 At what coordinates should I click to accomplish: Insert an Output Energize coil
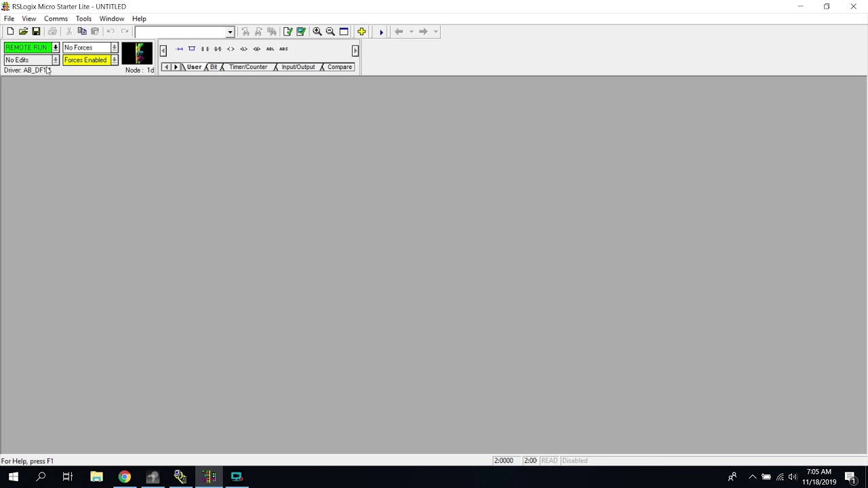231,49
